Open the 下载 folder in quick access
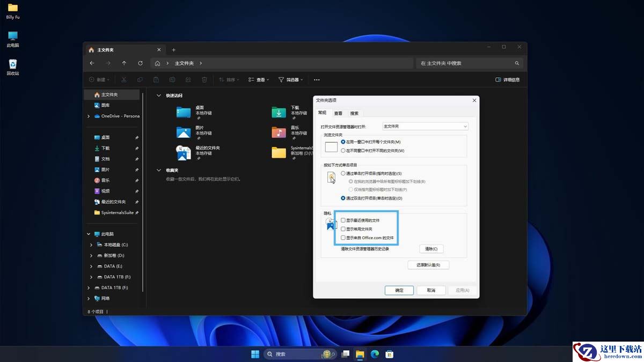Viewport: 644px width, 362px height. point(279,112)
